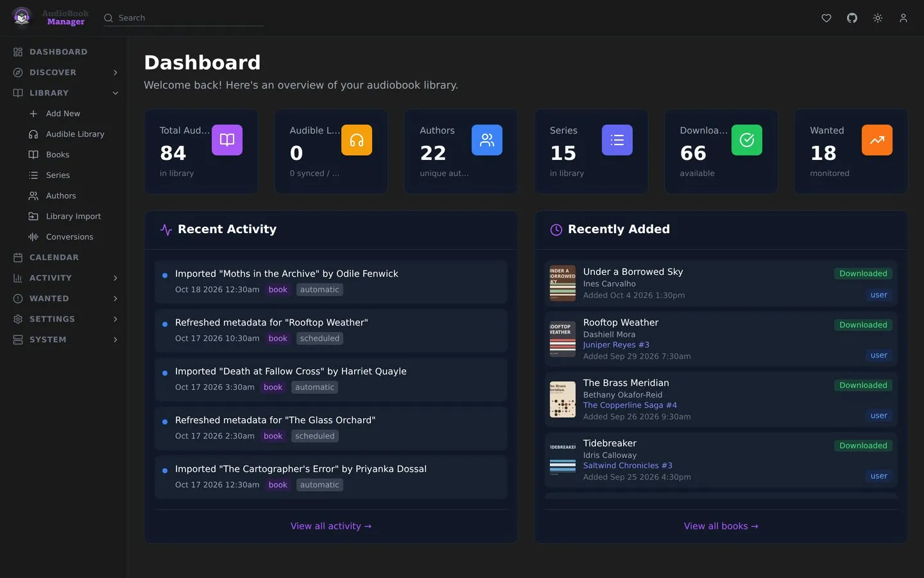The height and width of the screenshot is (578, 924).
Task: Click the Wanted count 18
Action: coord(823,153)
